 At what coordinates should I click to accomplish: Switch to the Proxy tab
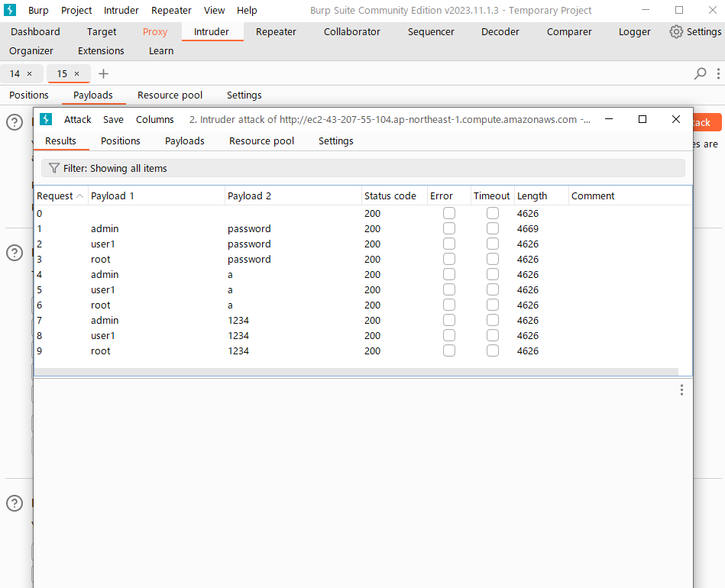(155, 31)
